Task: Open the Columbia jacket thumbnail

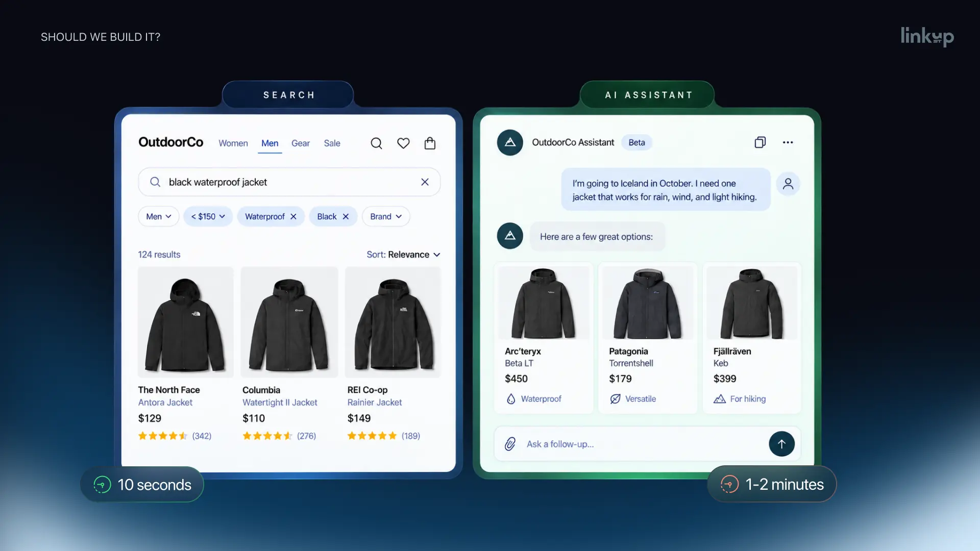Action: point(289,322)
